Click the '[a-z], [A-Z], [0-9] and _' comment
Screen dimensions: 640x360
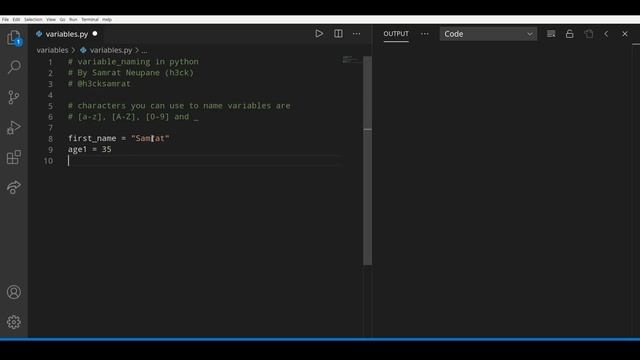pyautogui.click(x=133, y=117)
